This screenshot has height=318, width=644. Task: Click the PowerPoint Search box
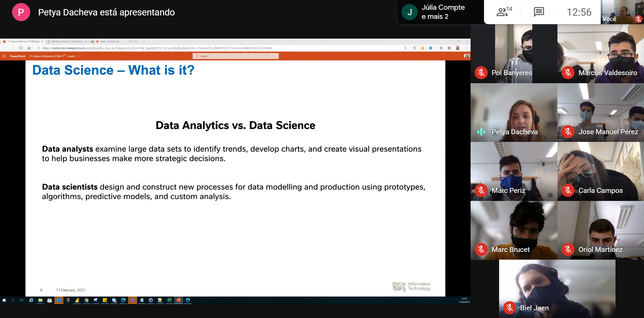point(235,56)
